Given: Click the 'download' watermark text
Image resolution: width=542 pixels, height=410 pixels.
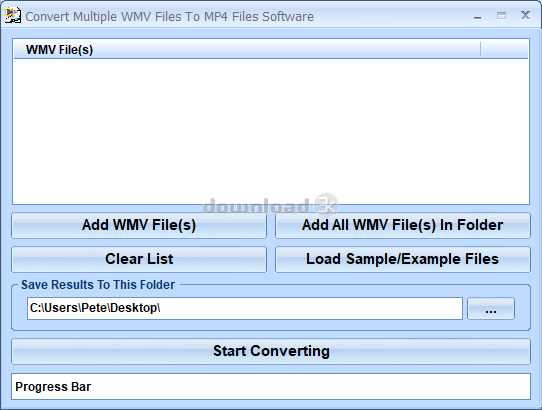Looking at the screenshot, I should (256, 206).
